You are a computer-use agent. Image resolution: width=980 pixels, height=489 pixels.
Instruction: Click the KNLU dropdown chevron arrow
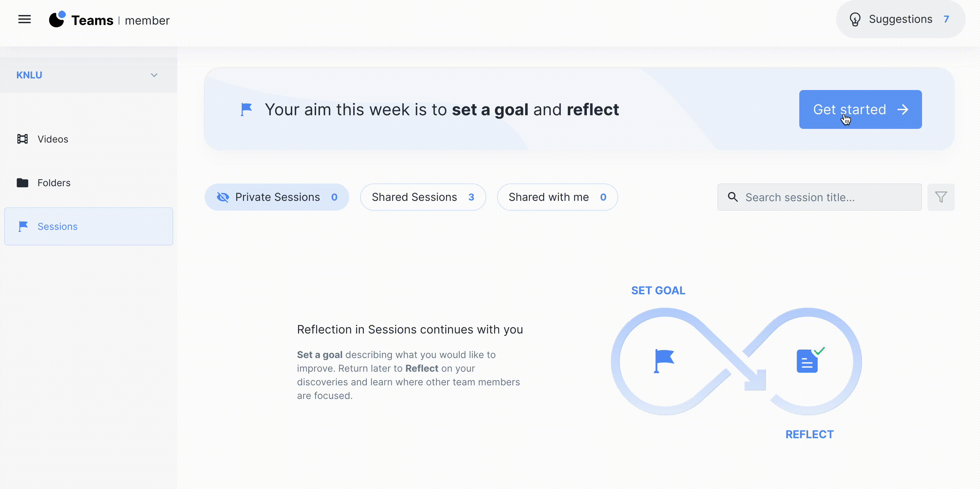coord(154,75)
